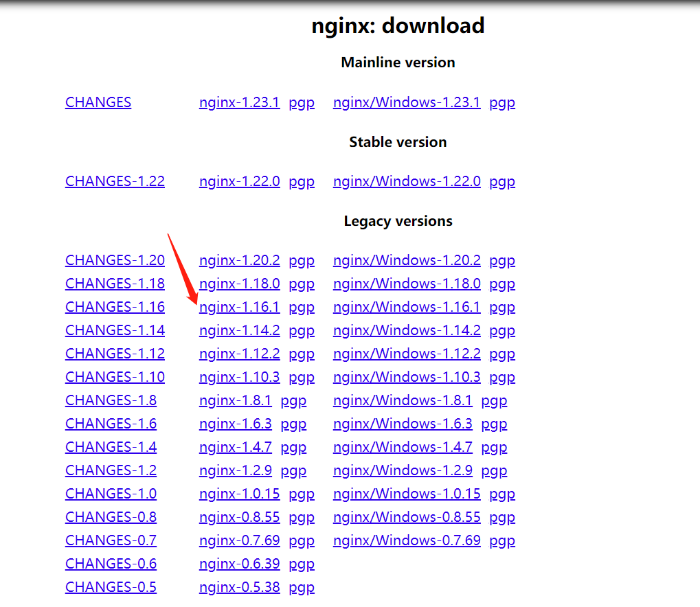700x607 pixels.
Task: Download nginx-1.10.3 source
Action: point(239,377)
